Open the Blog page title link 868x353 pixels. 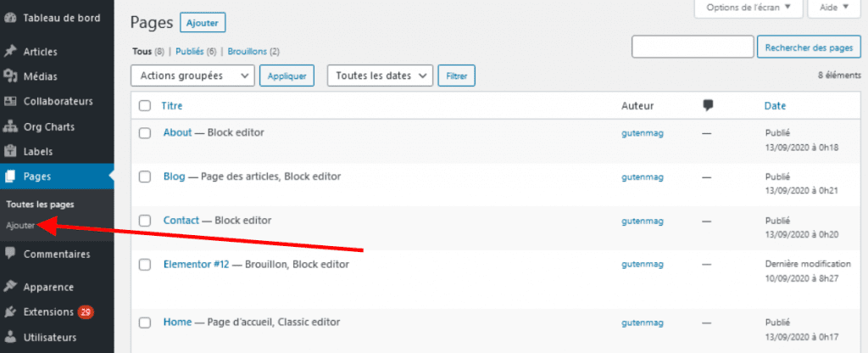pyautogui.click(x=175, y=176)
